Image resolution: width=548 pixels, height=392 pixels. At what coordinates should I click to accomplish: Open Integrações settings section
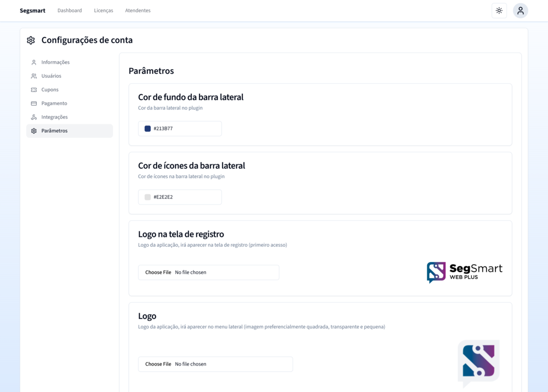(70, 117)
